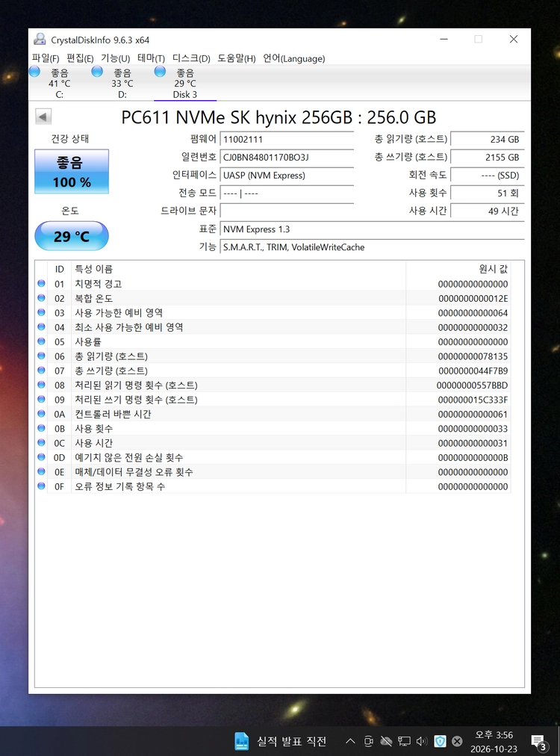This screenshot has height=756, width=560.
Task: Click the NVM Express 1.3 standard field
Action: pyautogui.click(x=372, y=229)
